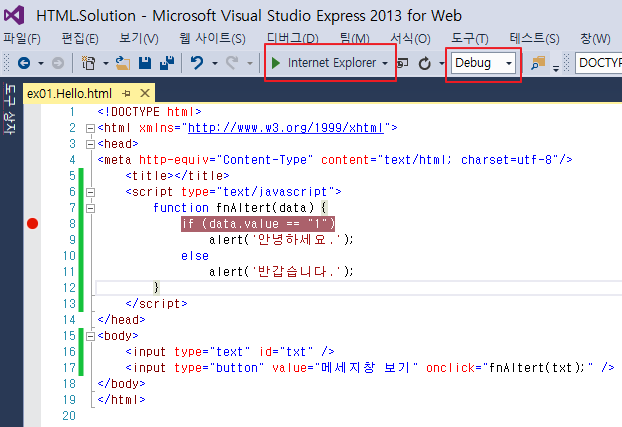
Task: Click the Save All multi-floppy icon
Action: tap(167, 63)
